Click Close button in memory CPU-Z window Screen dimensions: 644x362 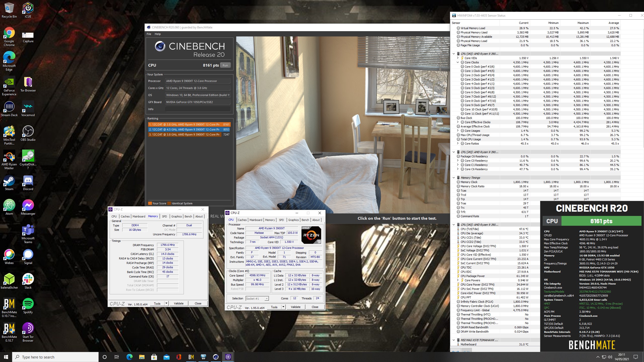click(198, 303)
